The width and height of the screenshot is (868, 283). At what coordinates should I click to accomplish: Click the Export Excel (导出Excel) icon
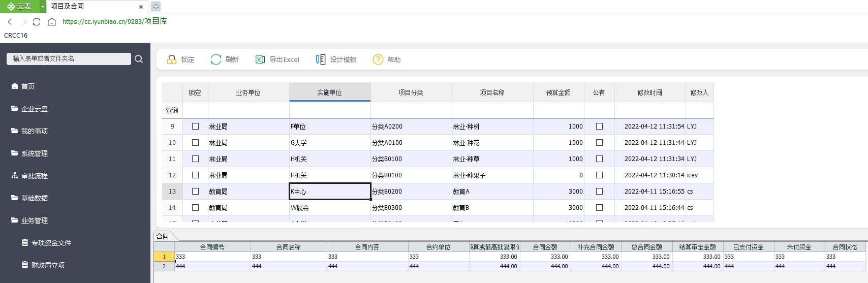(x=260, y=59)
